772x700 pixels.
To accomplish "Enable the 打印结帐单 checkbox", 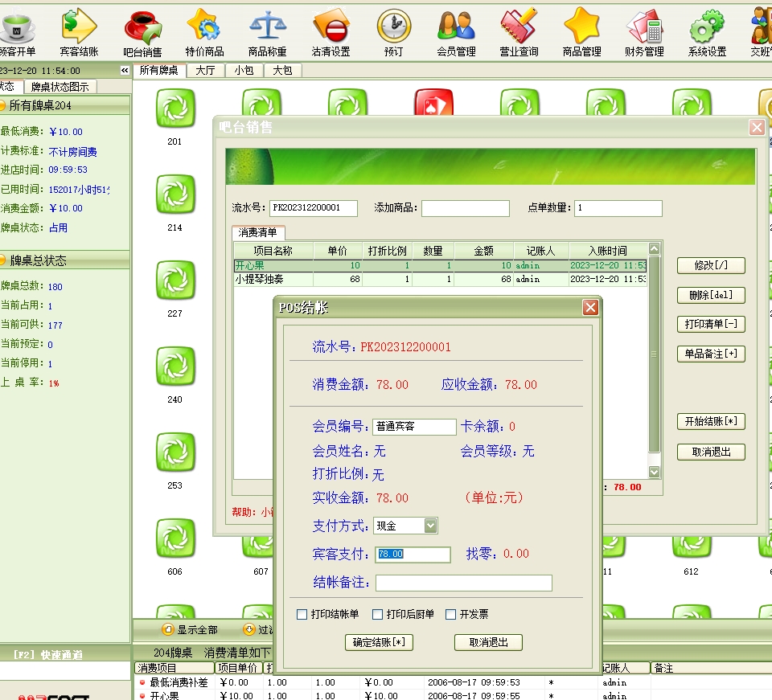I will pos(302,615).
